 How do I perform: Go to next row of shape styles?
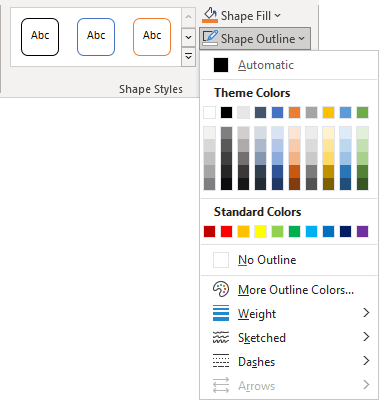188,37
